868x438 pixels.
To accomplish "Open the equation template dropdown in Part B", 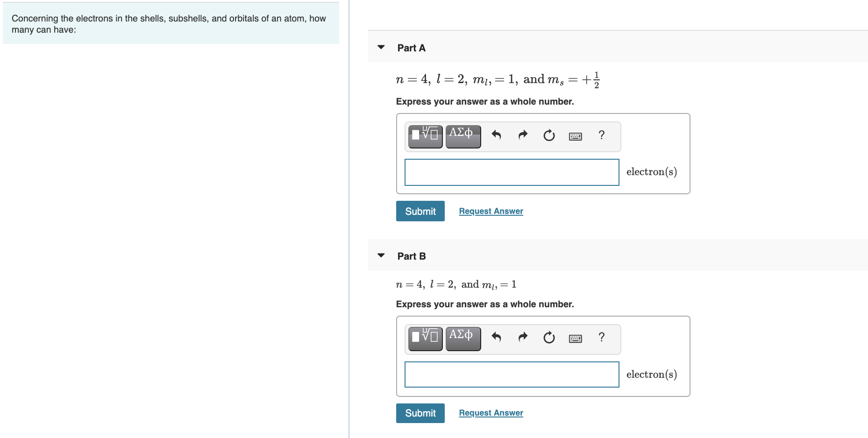I will [x=424, y=338].
